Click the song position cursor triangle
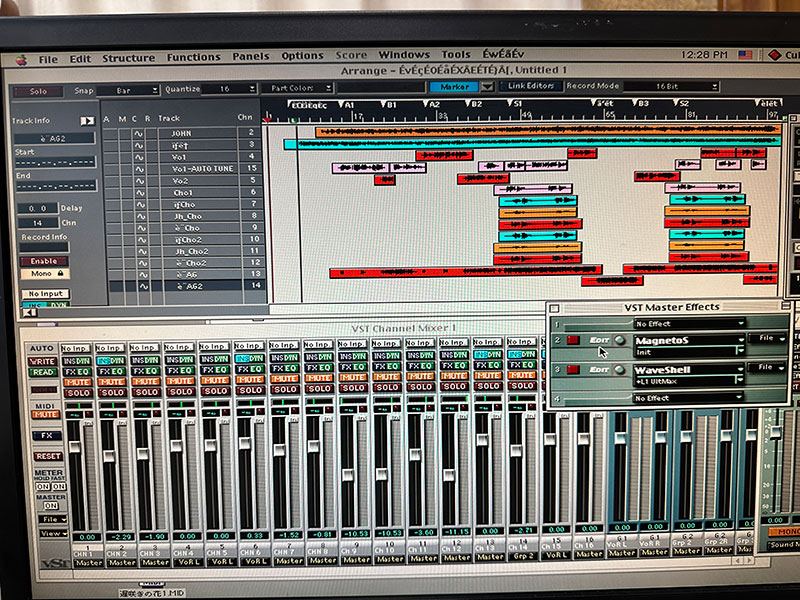The image size is (800, 600). tap(266, 119)
